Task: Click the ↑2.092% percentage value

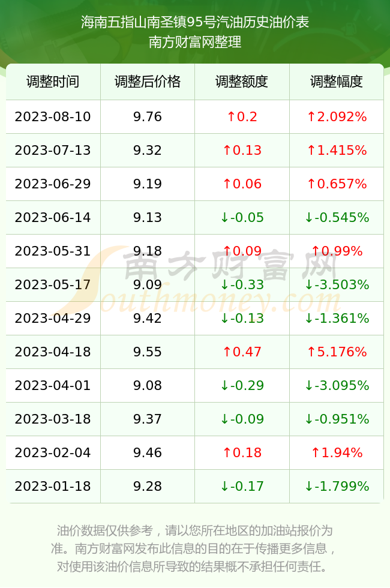Action: click(x=337, y=116)
